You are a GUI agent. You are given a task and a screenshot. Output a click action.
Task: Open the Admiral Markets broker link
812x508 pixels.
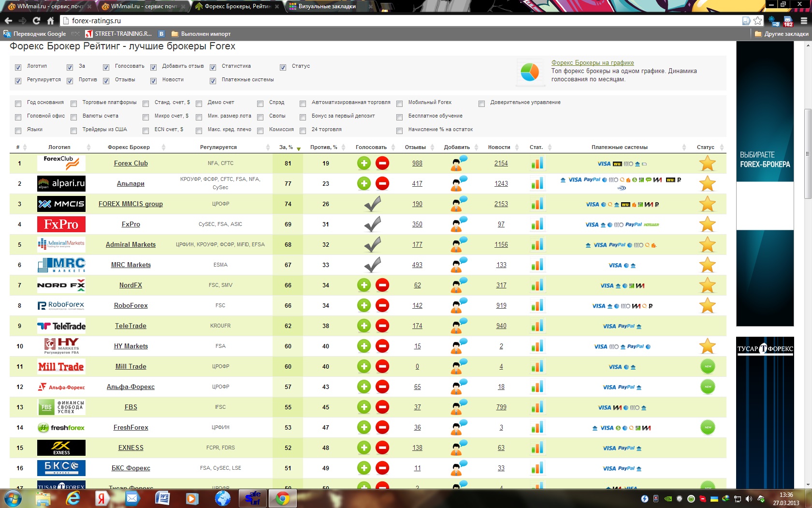point(131,244)
